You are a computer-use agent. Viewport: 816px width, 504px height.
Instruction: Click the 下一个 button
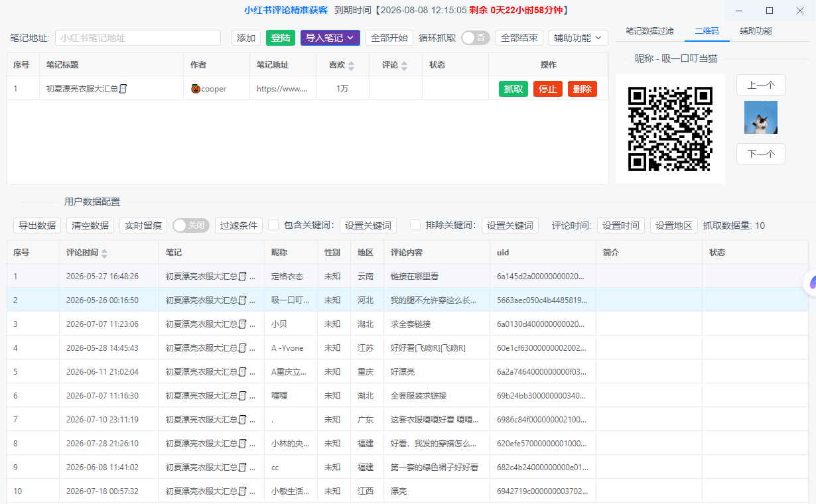tap(761, 154)
